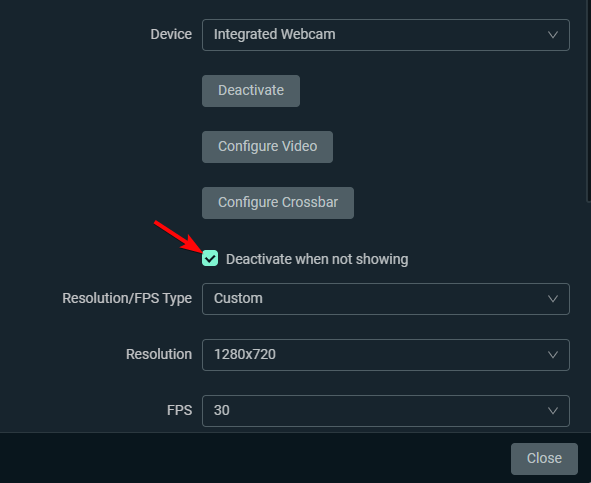Click the Resolution field label
Screen dimensions: 591x483
[x=159, y=354]
